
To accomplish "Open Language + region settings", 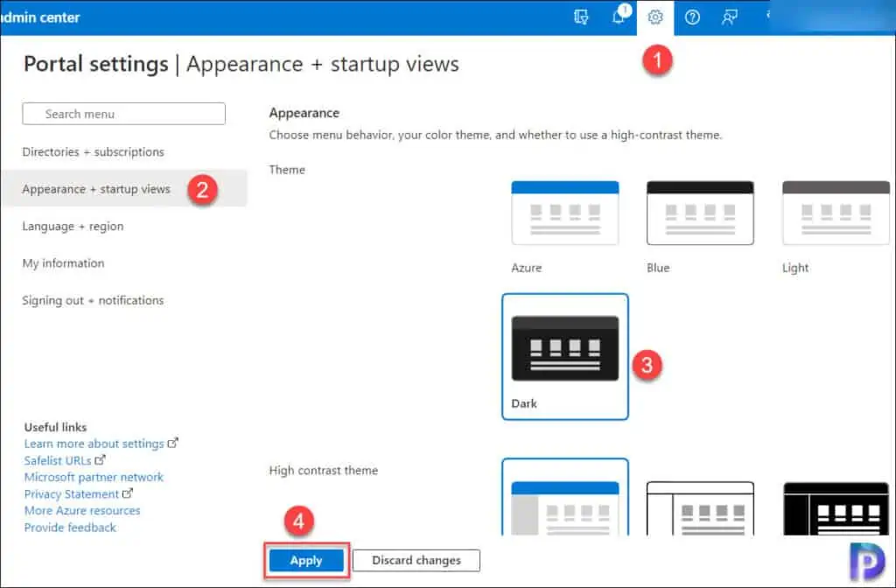I will 73,227.
